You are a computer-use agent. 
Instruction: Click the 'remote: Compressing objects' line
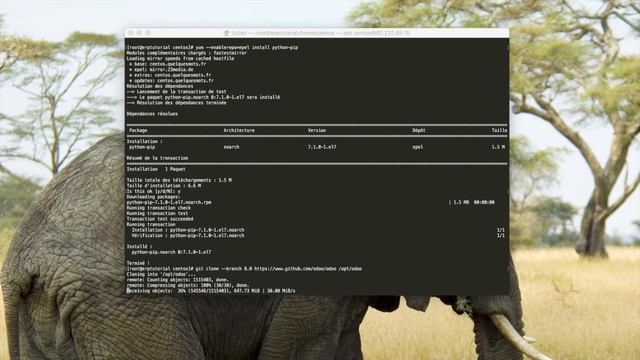click(x=188, y=285)
